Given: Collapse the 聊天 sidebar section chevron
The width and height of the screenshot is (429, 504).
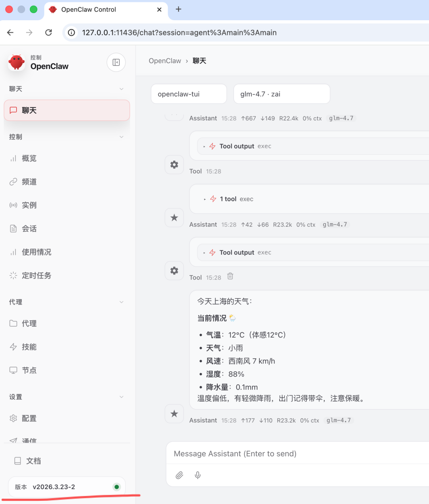Looking at the screenshot, I should pyautogui.click(x=122, y=89).
